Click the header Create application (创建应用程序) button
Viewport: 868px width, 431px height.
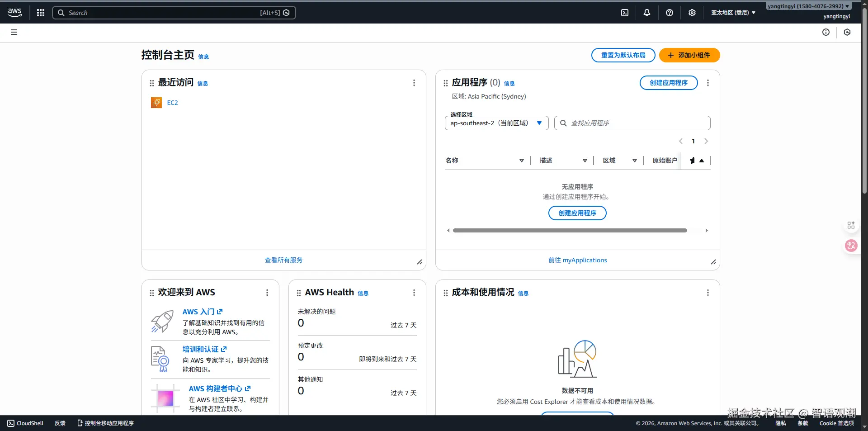pos(669,83)
